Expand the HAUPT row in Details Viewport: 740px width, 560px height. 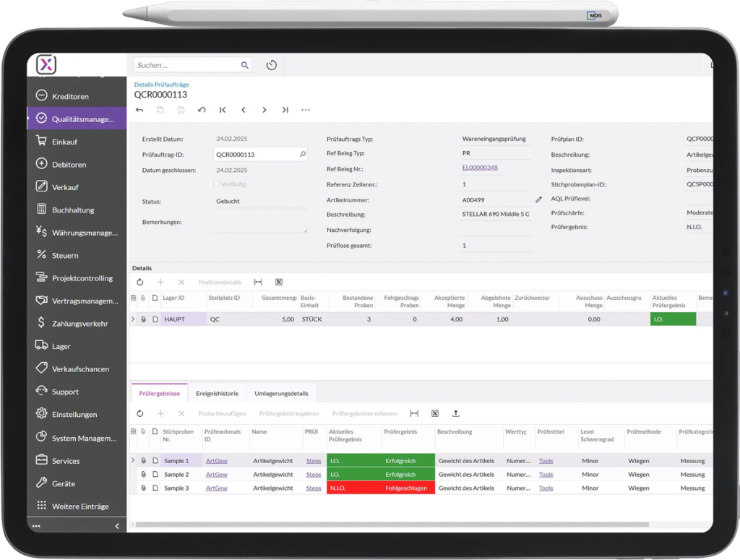click(133, 319)
